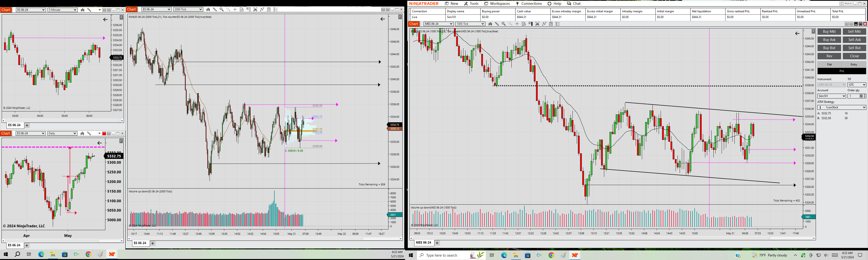Open weather widget showing 79°F Partly cloudy
Screen dimensions: 868x260
click(x=769, y=255)
